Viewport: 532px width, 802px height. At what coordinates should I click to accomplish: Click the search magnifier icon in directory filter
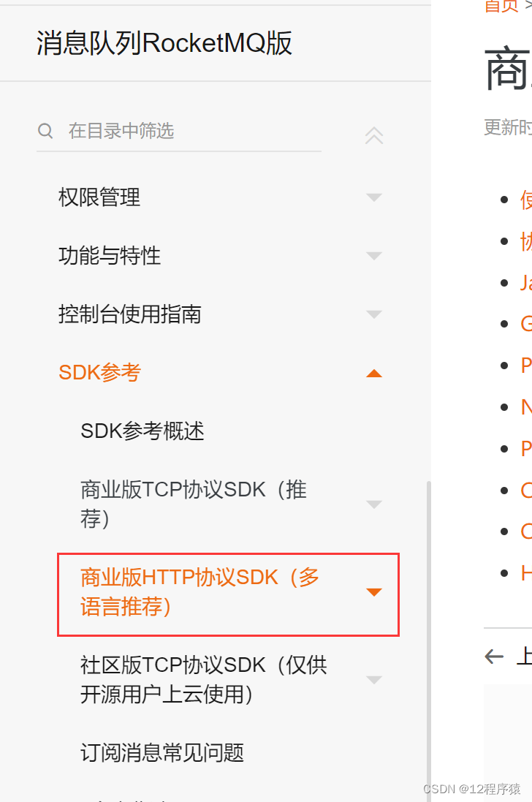tap(45, 131)
